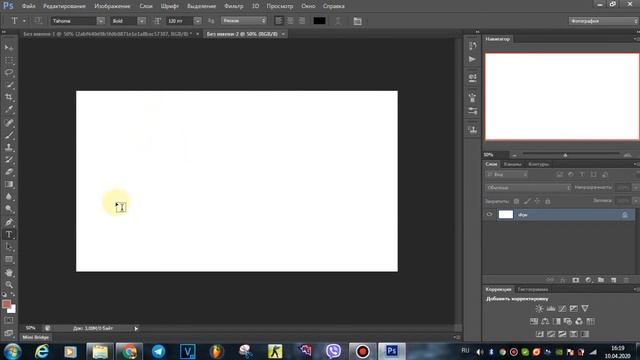Screen dimensions: 640x360
Task: Open status bar info arrow menu
Action: pyautogui.click(x=136, y=328)
